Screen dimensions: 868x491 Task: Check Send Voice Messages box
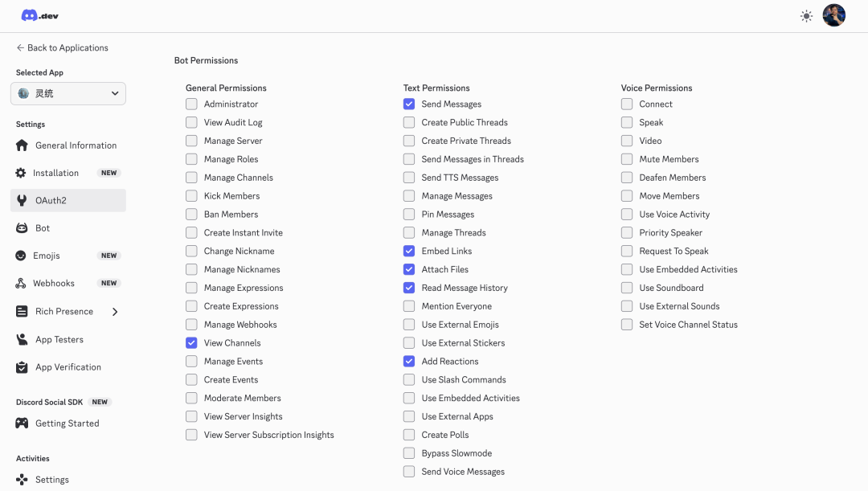pos(409,472)
